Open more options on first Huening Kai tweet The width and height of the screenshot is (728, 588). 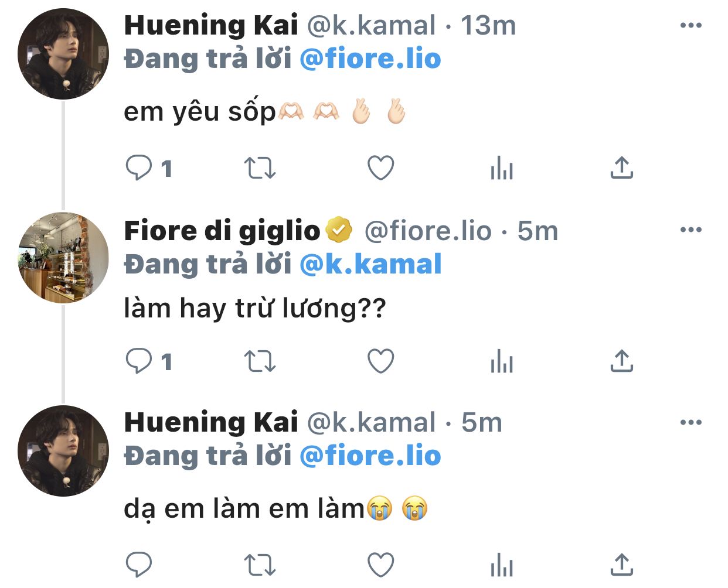click(690, 25)
